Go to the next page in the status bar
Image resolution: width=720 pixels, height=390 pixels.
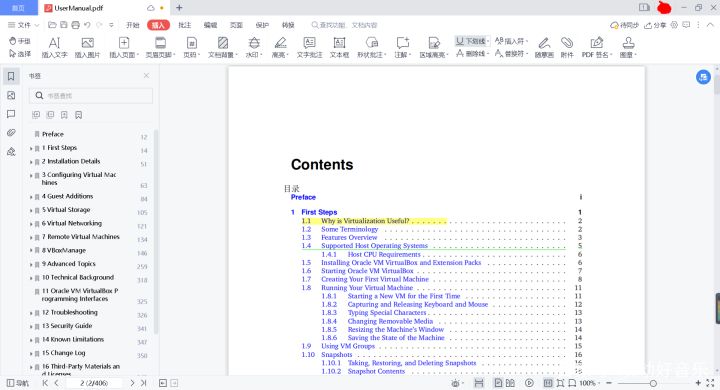pyautogui.click(x=132, y=383)
